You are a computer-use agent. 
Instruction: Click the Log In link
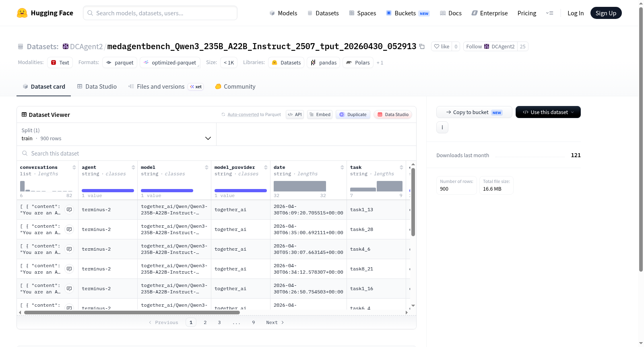tap(576, 13)
